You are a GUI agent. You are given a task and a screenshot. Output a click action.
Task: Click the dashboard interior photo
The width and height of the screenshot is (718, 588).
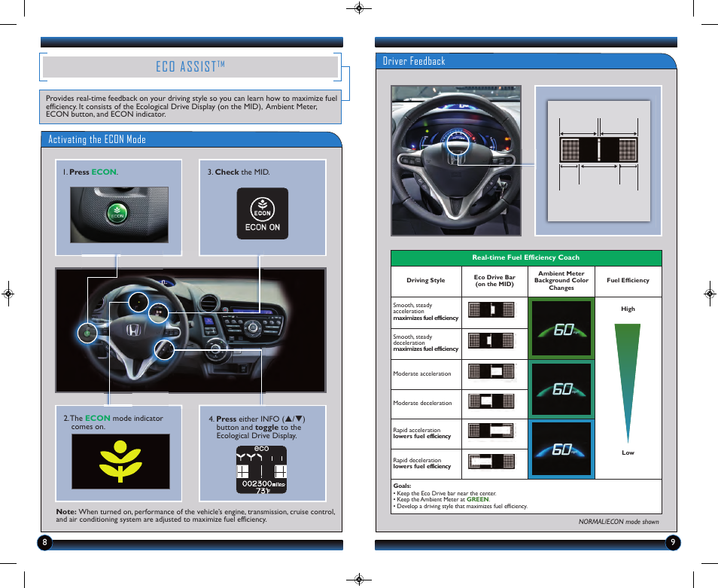190,331
